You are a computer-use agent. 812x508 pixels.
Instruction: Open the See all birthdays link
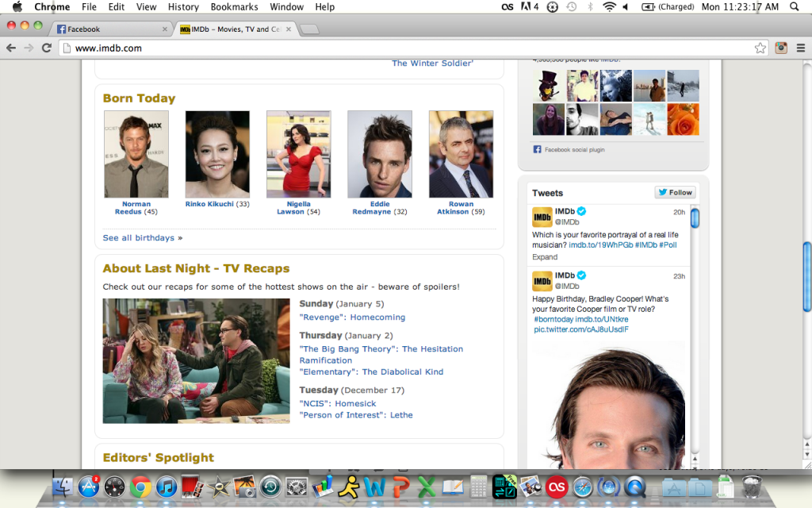click(139, 238)
